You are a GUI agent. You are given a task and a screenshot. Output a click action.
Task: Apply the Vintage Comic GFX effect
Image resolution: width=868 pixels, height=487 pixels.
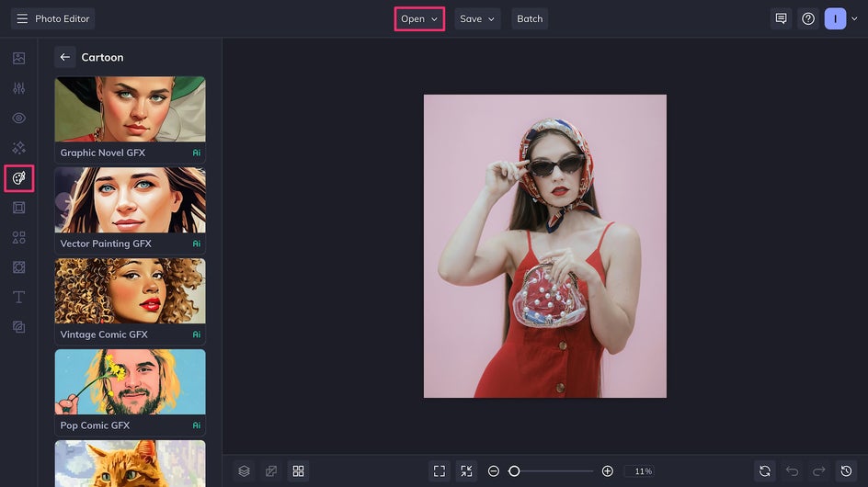130,301
